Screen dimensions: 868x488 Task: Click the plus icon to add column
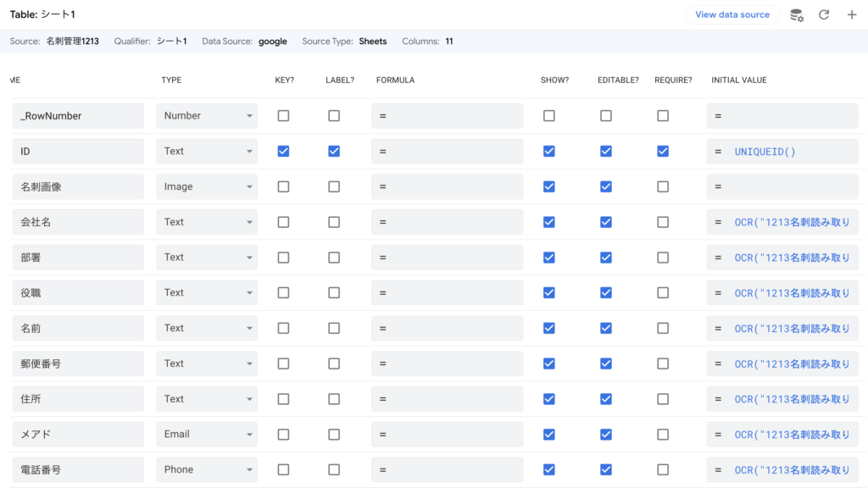click(x=851, y=15)
